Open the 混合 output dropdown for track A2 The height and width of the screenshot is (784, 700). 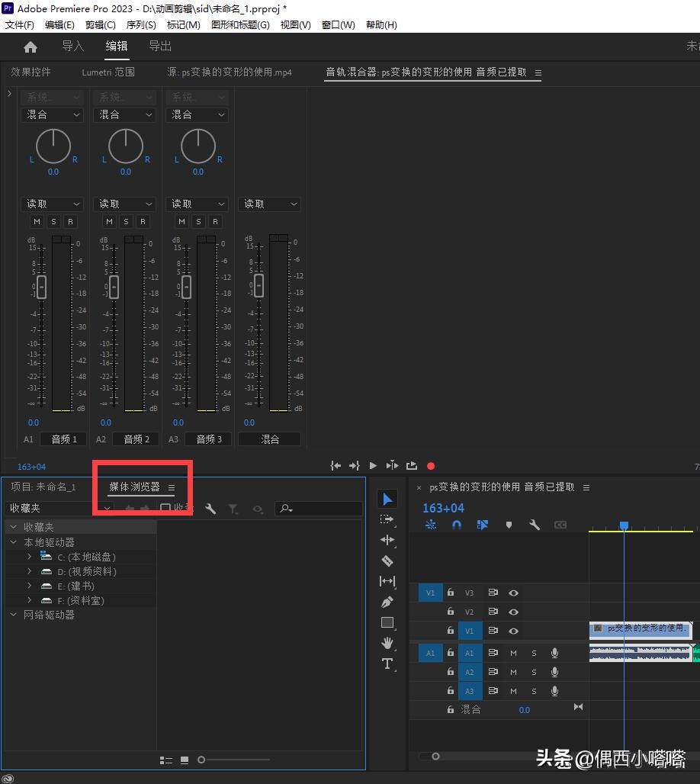127,114
